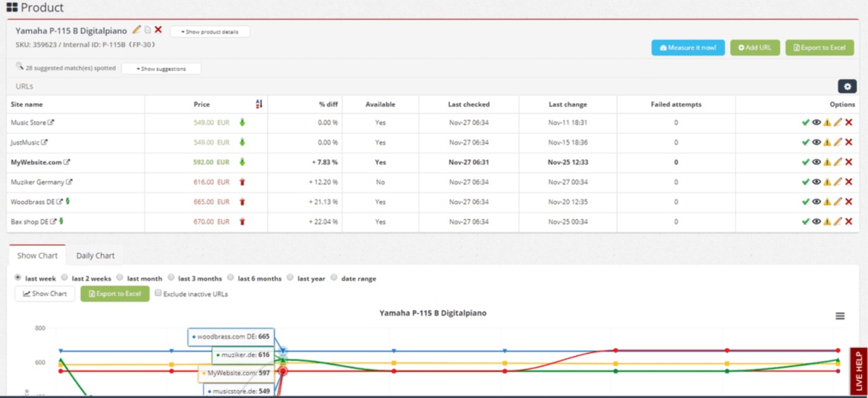Image resolution: width=868 pixels, height=398 pixels.
Task: Click the warning icon in Music Store row
Action: 827,123
